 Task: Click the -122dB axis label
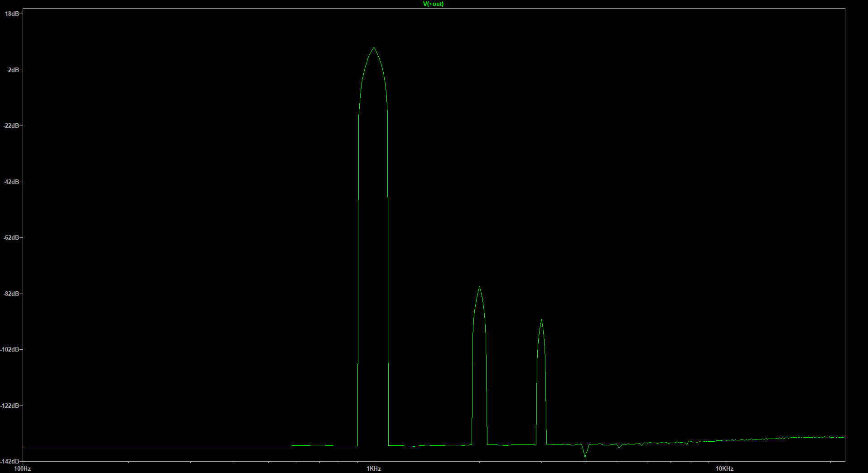[x=10, y=405]
